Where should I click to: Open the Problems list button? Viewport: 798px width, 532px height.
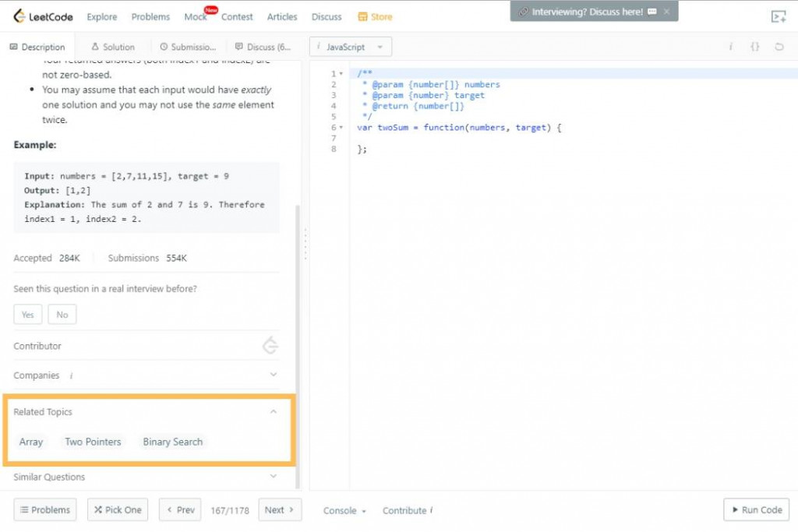pos(45,509)
